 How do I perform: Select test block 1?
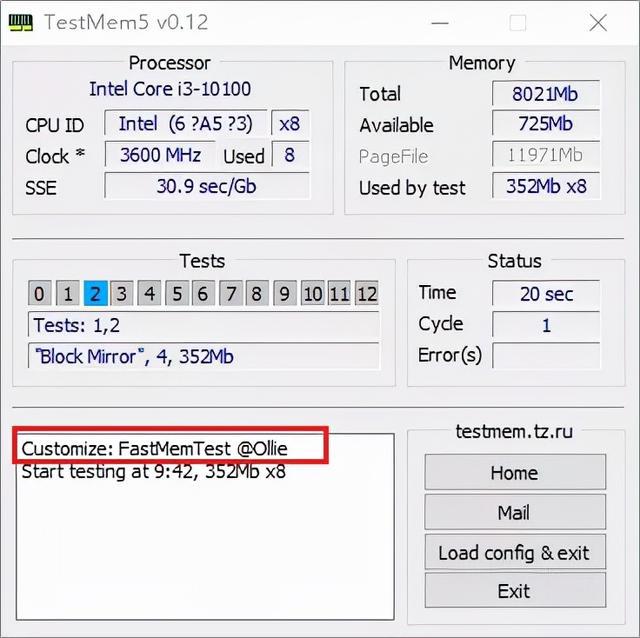pos(68,293)
